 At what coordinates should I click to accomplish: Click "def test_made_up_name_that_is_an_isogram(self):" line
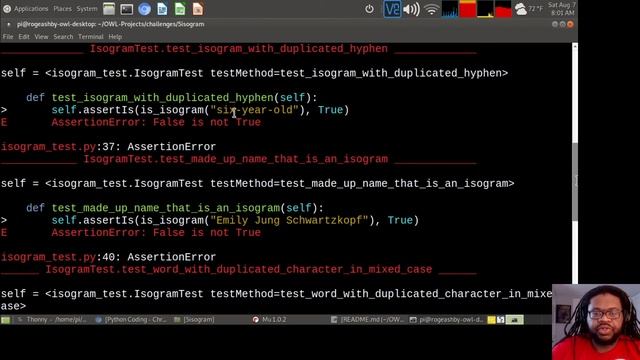point(175,208)
